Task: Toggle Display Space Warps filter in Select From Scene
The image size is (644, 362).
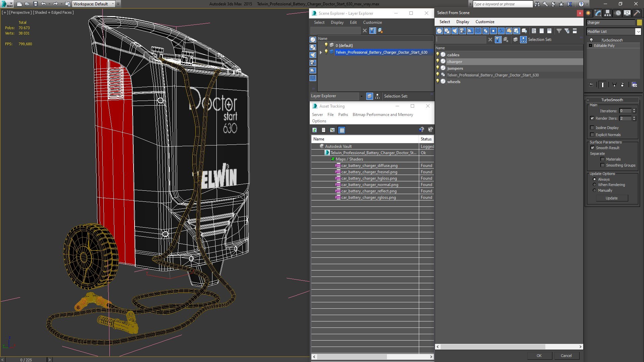Action: pyautogui.click(x=478, y=31)
